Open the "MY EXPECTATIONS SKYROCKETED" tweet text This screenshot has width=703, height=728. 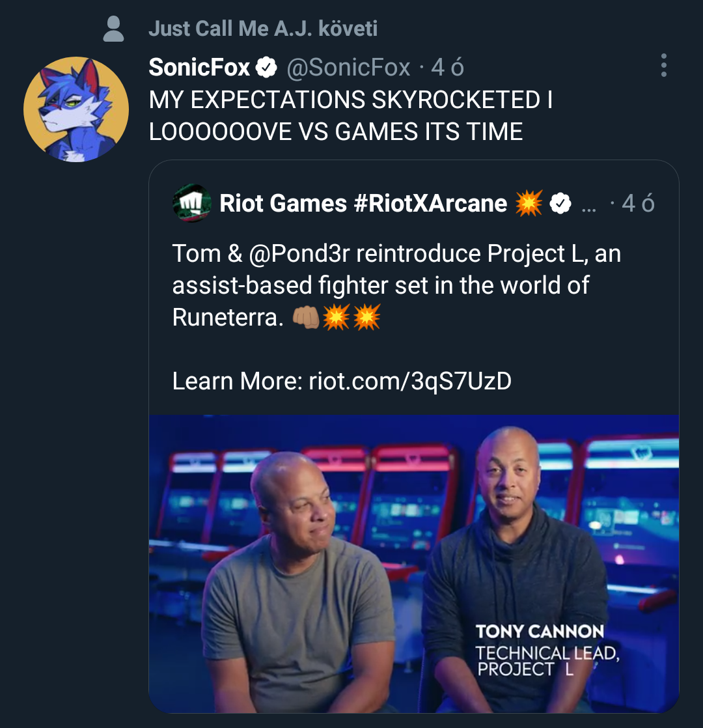pos(351,116)
